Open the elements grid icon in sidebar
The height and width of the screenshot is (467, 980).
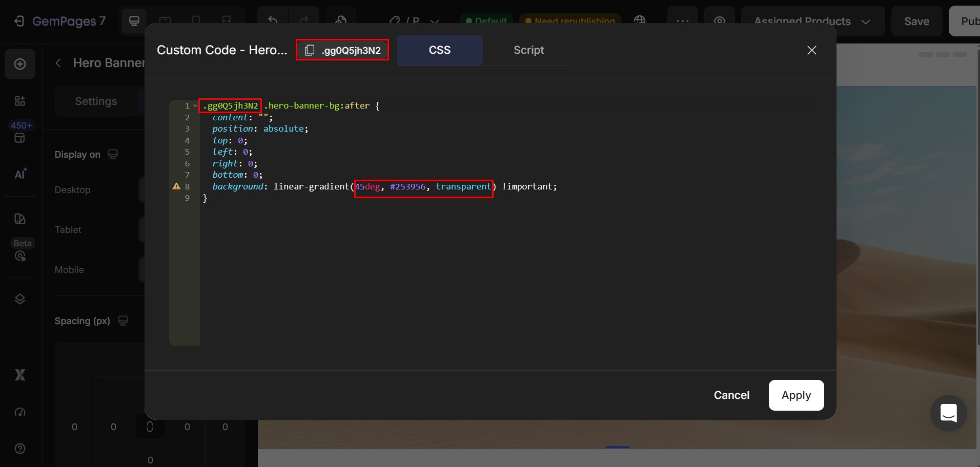(x=20, y=101)
